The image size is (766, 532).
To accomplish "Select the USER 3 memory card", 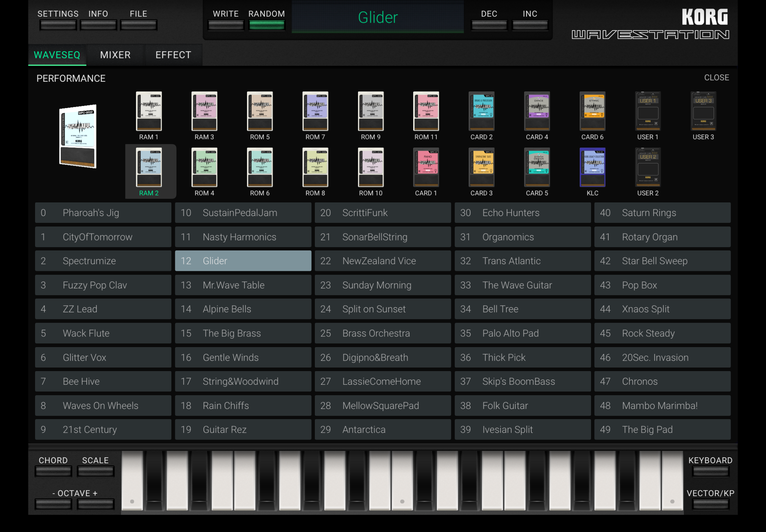I will tap(703, 111).
